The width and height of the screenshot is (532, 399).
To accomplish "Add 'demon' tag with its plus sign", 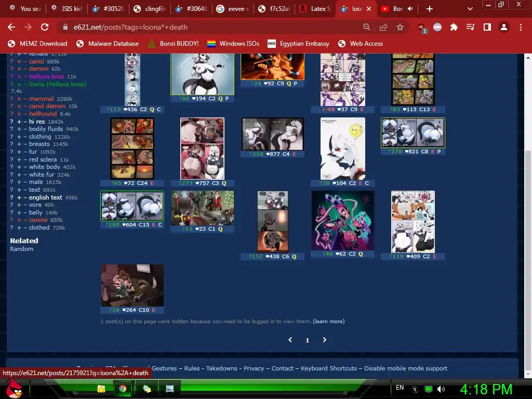I will [19, 69].
